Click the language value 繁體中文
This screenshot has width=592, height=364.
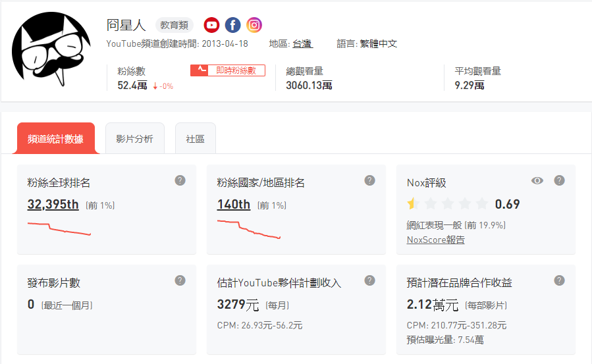click(x=378, y=43)
